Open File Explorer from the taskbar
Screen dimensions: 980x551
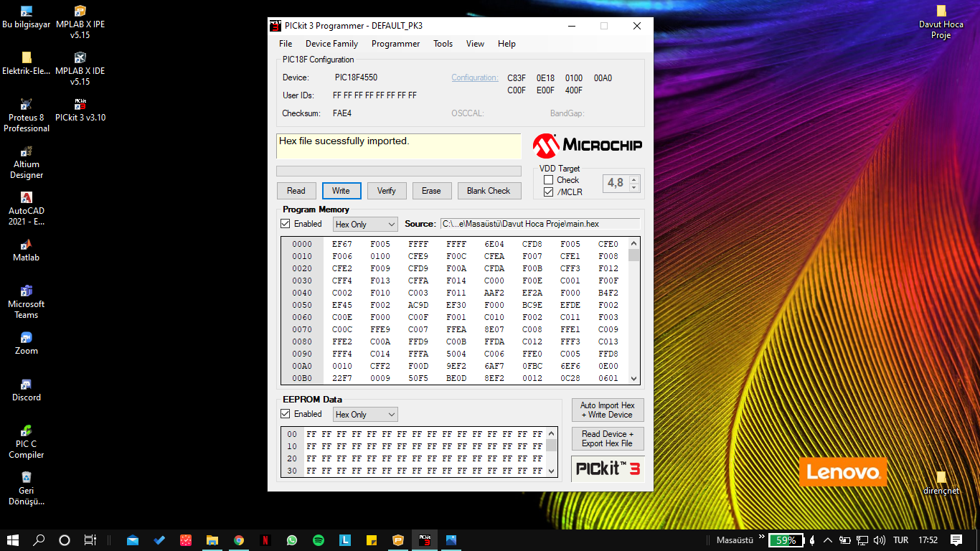coord(212,540)
